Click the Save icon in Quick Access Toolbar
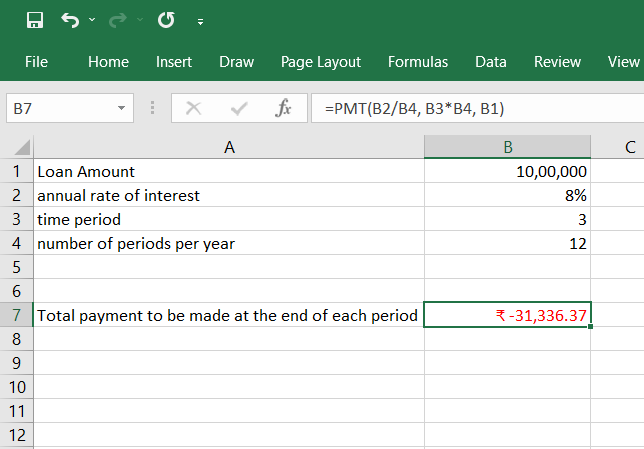The width and height of the screenshot is (644, 449). pos(34,20)
